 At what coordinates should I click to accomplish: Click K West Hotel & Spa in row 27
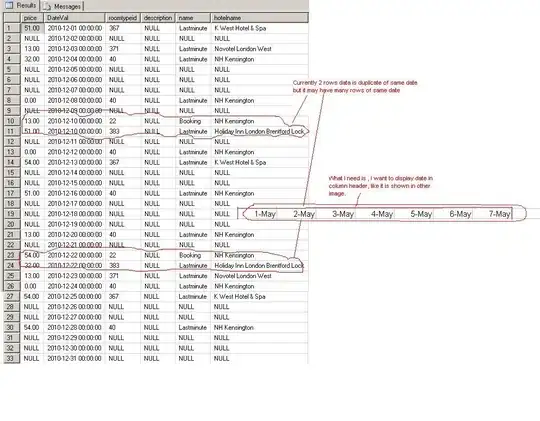239,297
